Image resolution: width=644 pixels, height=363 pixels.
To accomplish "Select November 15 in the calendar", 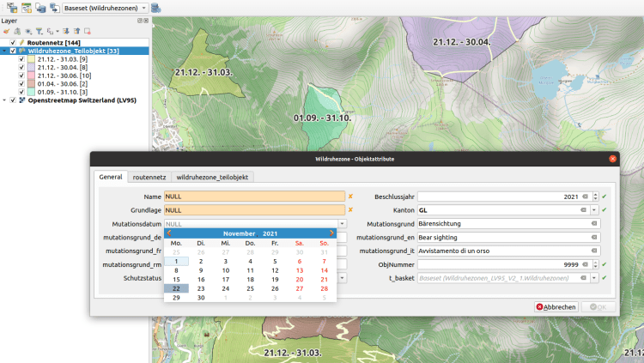I will [176, 279].
